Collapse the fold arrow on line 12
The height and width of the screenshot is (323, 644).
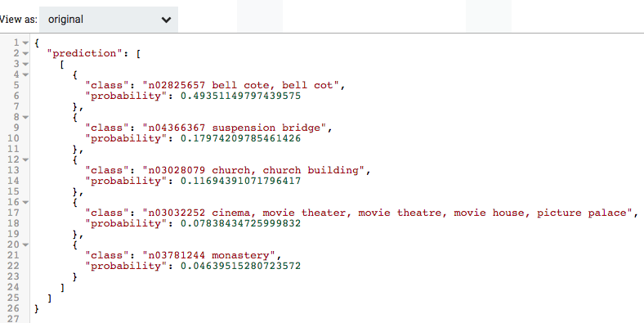pos(25,159)
